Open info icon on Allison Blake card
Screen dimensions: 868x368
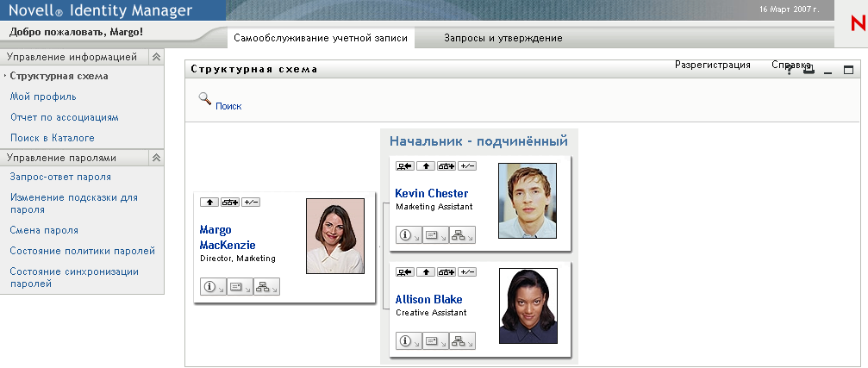[409, 341]
